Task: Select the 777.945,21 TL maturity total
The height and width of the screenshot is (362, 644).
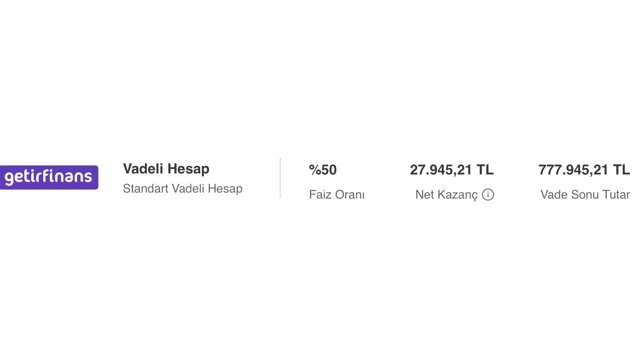Action: coord(584,170)
